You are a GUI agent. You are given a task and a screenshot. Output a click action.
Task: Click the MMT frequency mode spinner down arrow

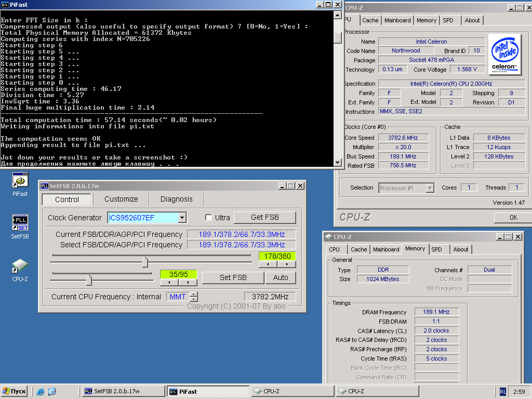[x=193, y=299]
